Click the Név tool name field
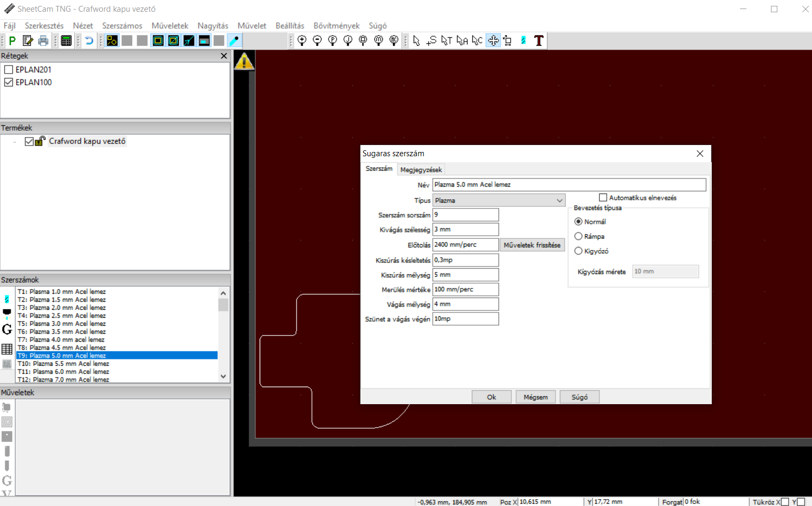 [x=569, y=184]
